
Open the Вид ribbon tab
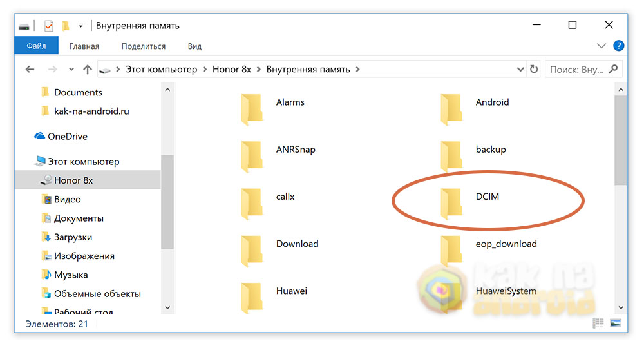[x=194, y=46]
